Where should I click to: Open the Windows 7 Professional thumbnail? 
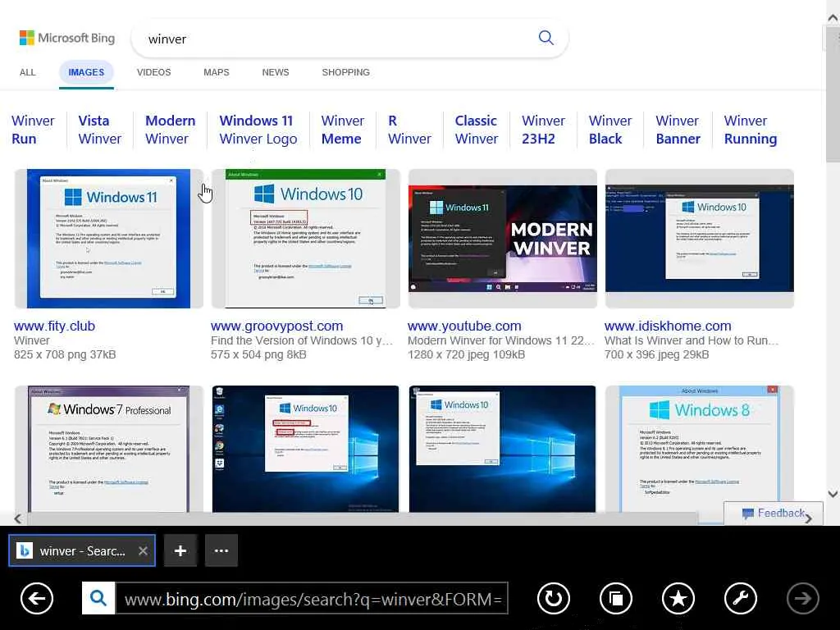pos(109,449)
